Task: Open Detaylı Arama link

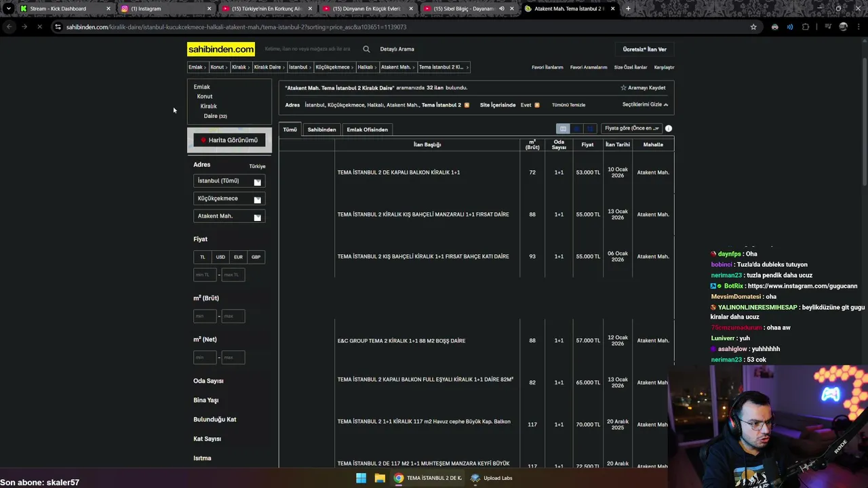Action: click(x=397, y=49)
